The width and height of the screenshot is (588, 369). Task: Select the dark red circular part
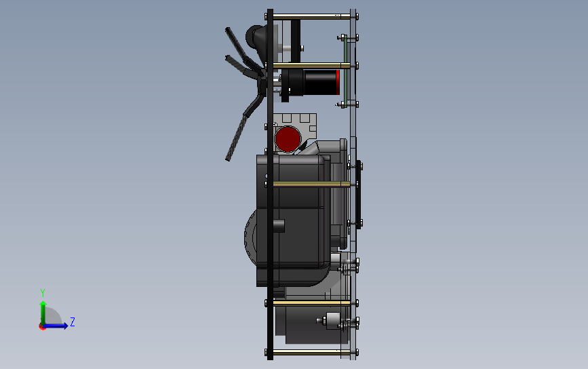coord(288,139)
